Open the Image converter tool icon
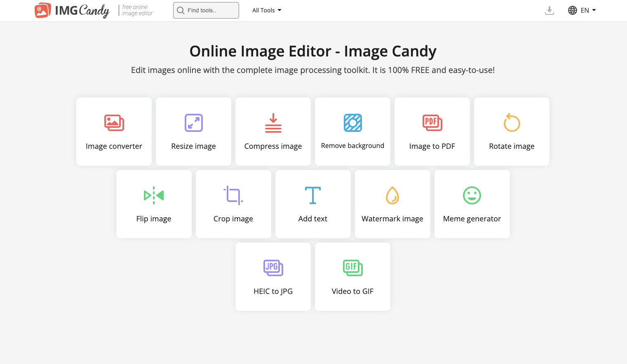This screenshot has width=627, height=364. click(114, 123)
